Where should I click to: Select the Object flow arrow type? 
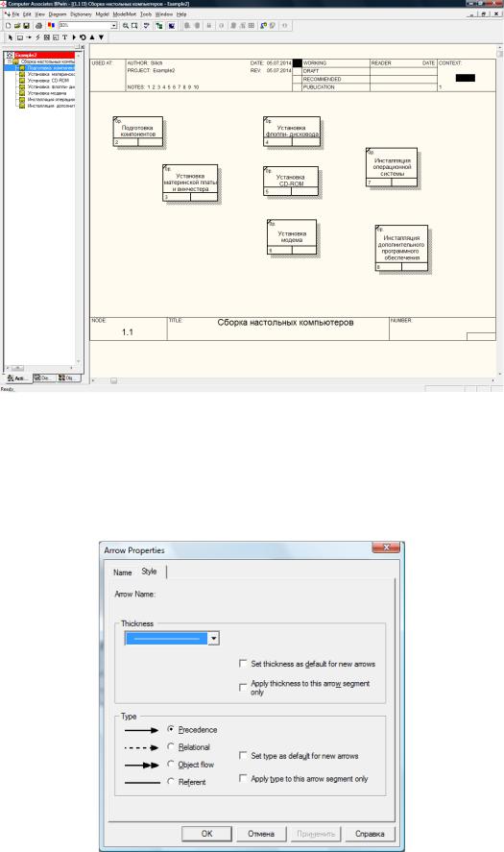(171, 765)
